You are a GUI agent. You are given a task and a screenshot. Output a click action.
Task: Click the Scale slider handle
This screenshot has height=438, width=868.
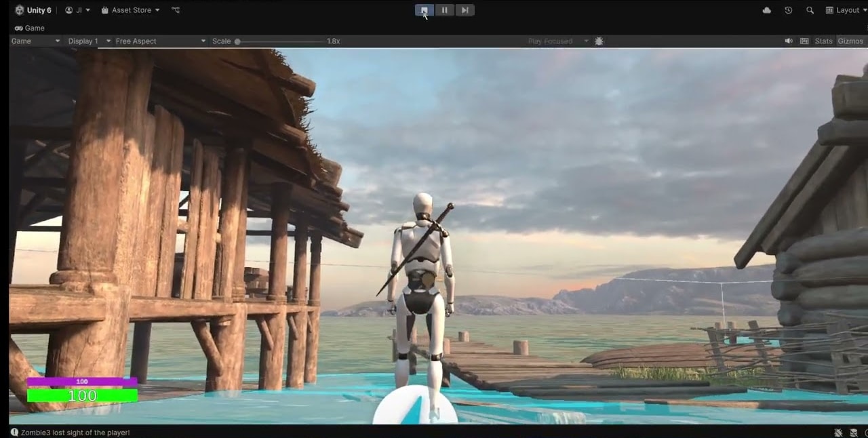coord(237,41)
